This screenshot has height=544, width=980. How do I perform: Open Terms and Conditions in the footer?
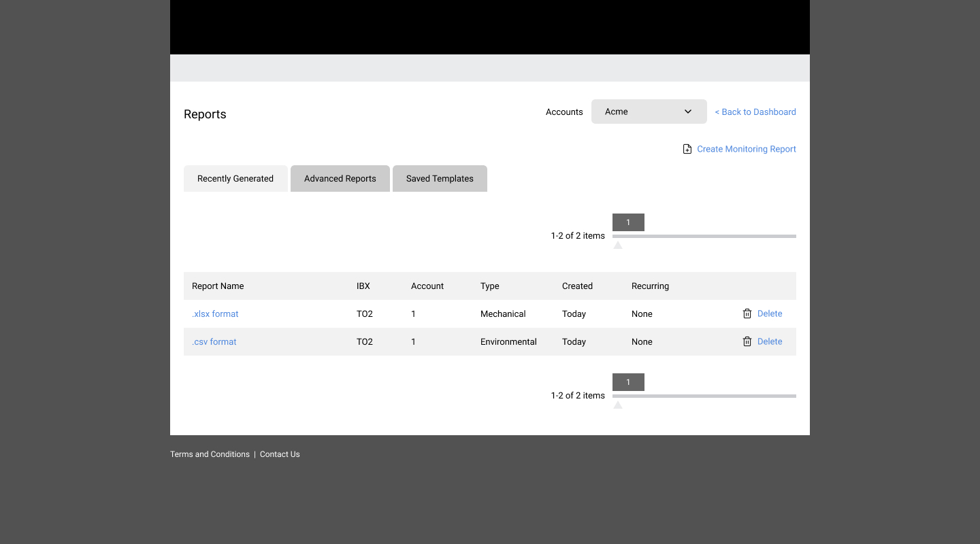point(210,454)
